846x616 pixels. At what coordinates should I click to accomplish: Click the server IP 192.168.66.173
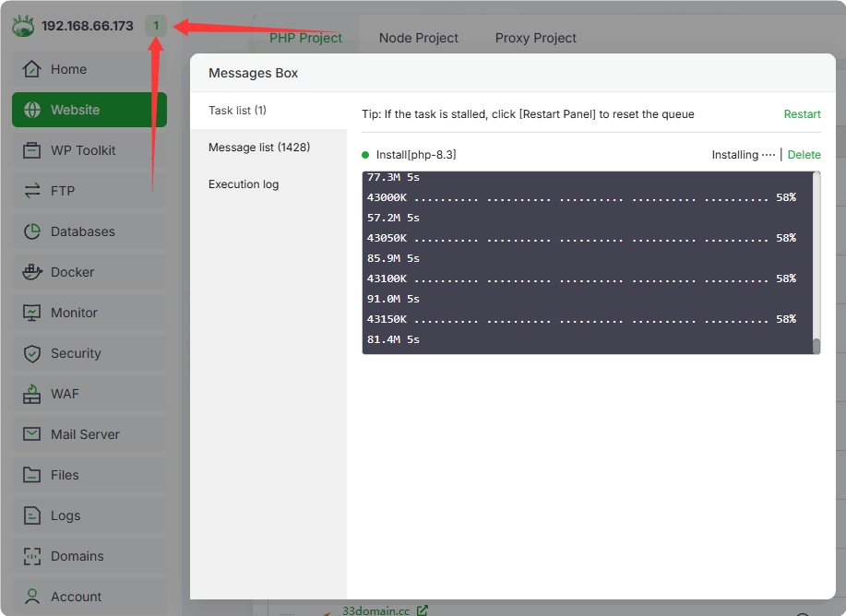pos(88,26)
